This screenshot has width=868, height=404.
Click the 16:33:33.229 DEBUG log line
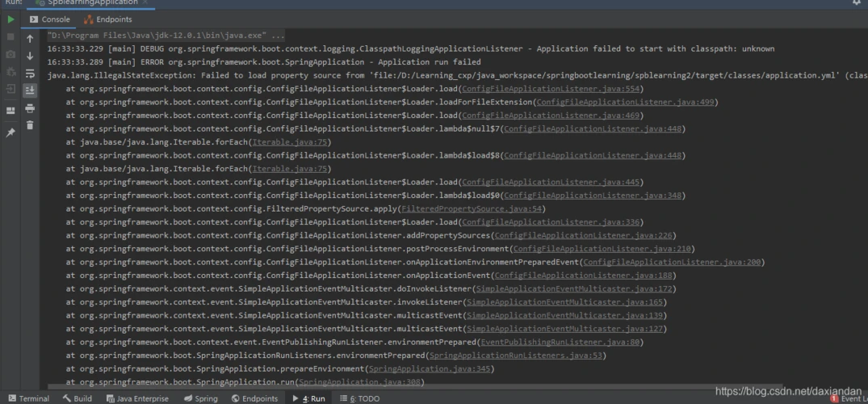pyautogui.click(x=411, y=48)
